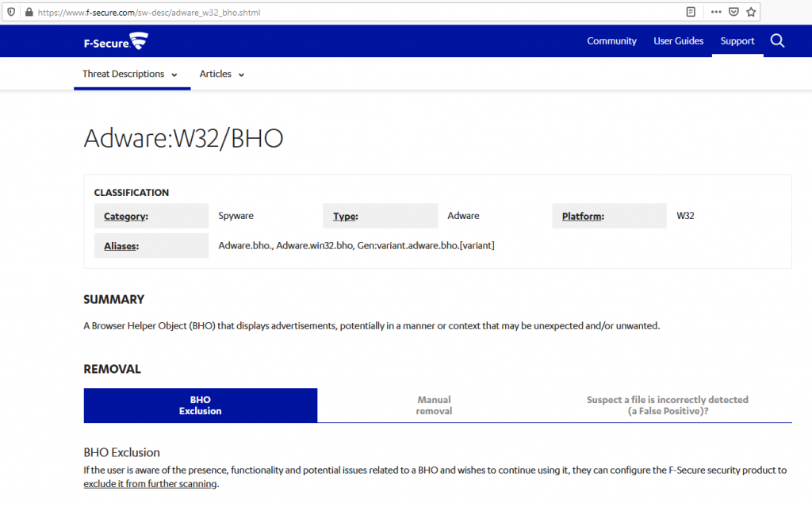Toggle reader view icon in address bar
The image size is (812, 507).
point(691,12)
